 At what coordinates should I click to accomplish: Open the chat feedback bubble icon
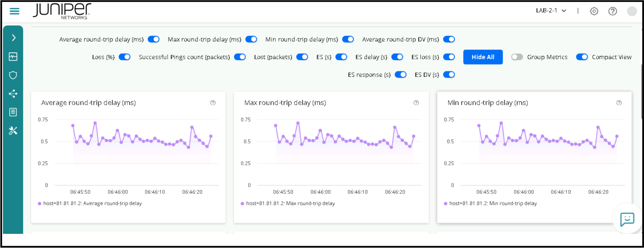[627, 219]
